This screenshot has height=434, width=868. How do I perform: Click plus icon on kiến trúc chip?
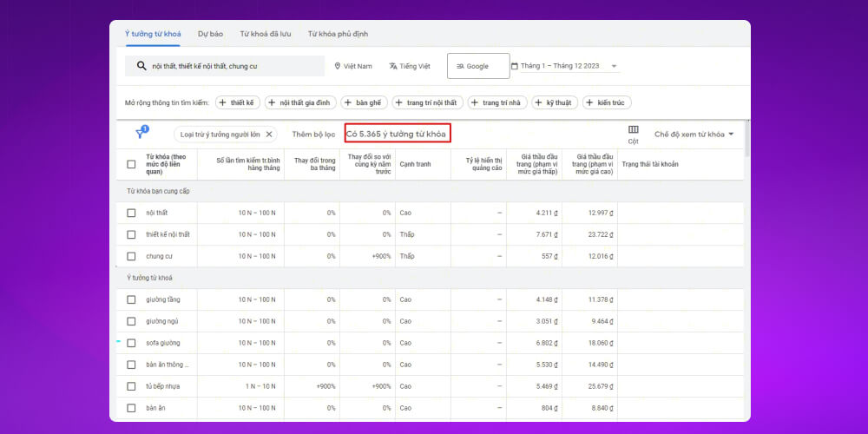point(589,102)
